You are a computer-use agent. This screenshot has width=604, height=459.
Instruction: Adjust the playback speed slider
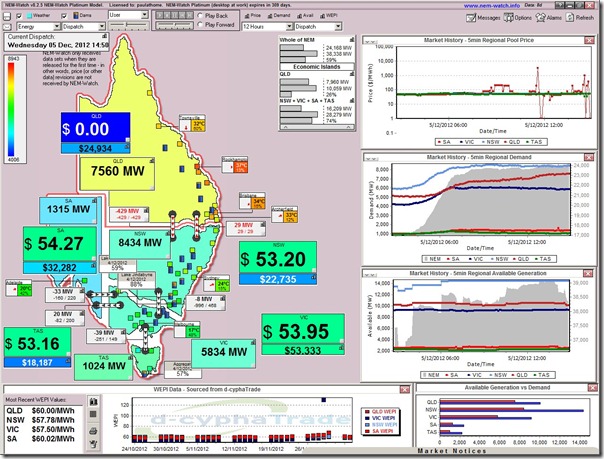tap(174, 25)
